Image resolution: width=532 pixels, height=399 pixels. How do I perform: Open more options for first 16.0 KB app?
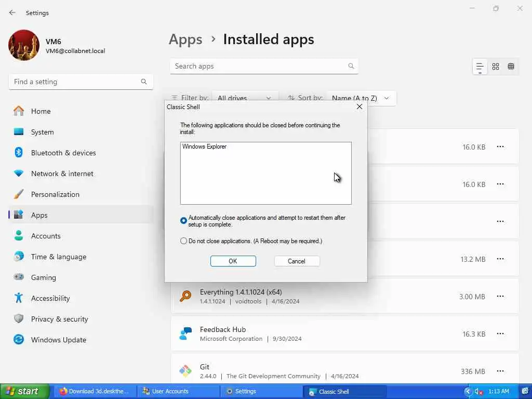[x=500, y=147]
